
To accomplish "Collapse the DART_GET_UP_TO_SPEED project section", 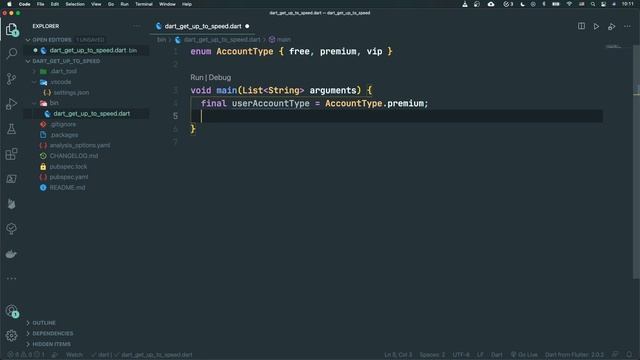I will click(66, 61).
